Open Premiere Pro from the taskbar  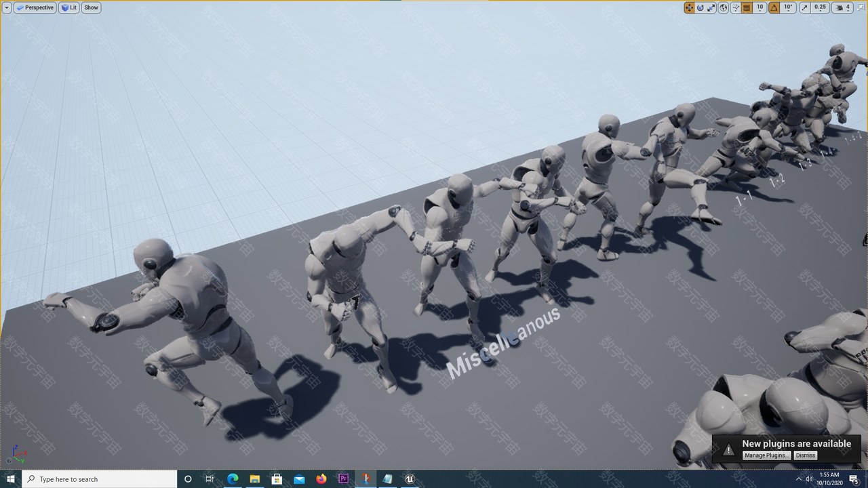pyautogui.click(x=343, y=479)
